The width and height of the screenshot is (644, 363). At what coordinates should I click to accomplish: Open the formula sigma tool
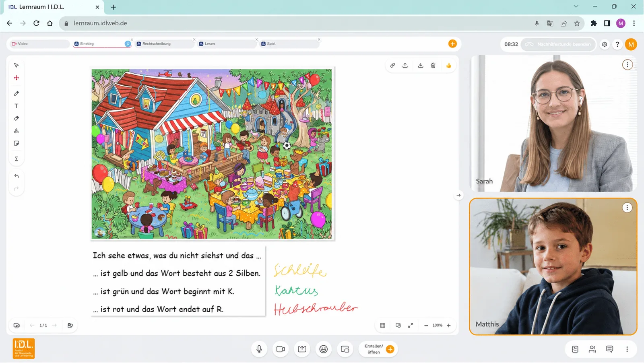17,159
